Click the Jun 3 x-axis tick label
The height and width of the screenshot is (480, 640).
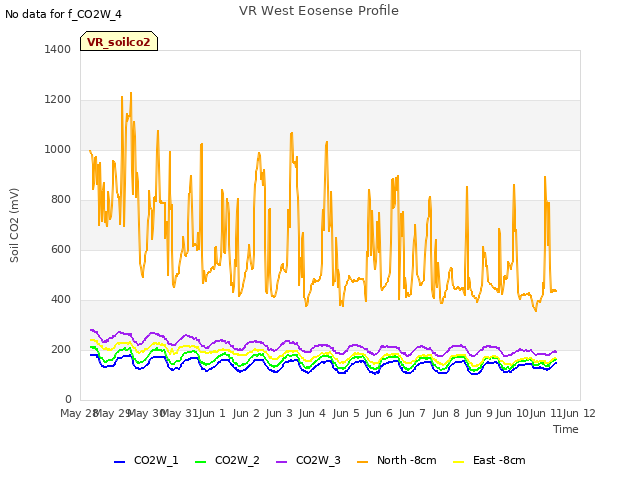click(x=279, y=413)
